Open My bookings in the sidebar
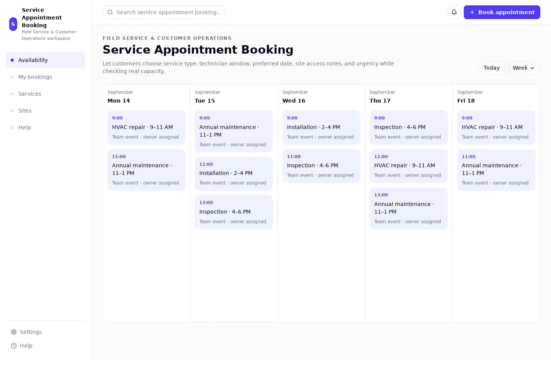The width and height of the screenshot is (551, 392). tap(46, 77)
